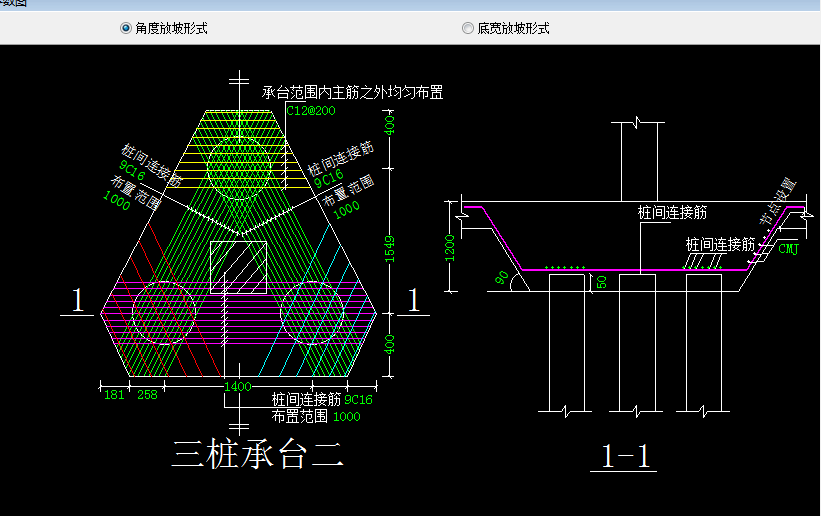821x516 pixels.
Task: Click the 50 dimension value in section
Action: tap(602, 282)
